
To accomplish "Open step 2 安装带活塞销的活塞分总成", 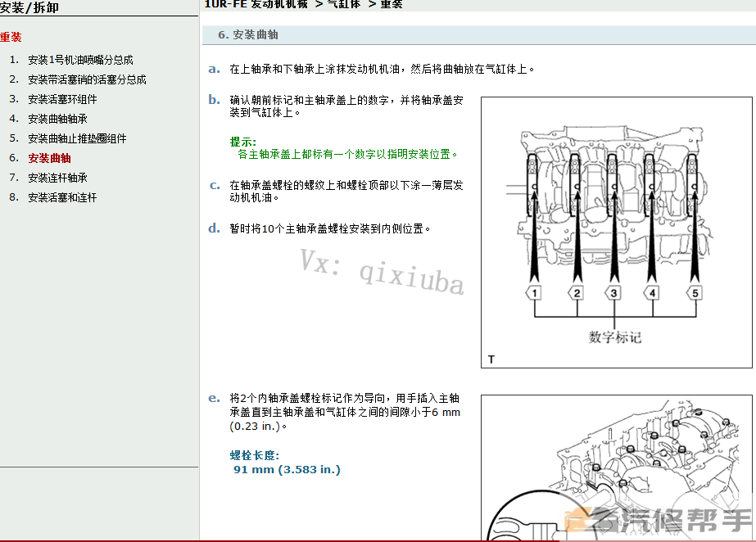I will (87, 79).
